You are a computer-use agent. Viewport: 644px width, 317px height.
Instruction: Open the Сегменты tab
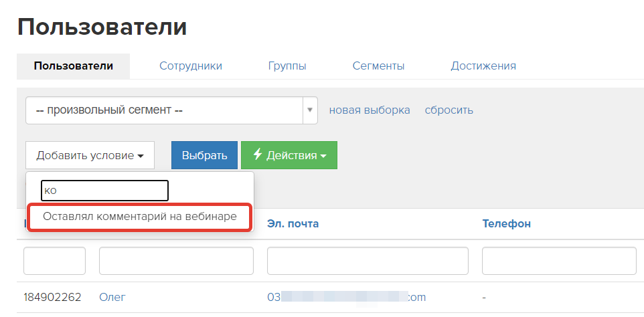pos(378,66)
